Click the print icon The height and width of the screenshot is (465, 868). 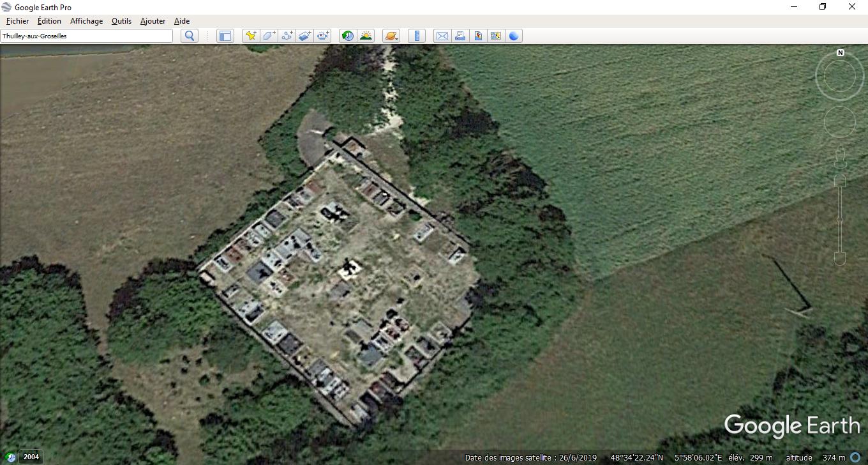pos(460,36)
